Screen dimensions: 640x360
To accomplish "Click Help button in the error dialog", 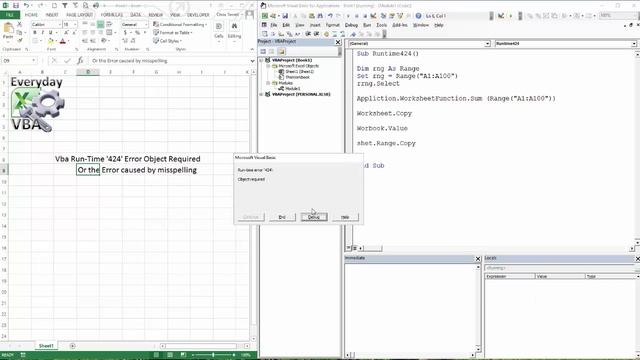I will (x=345, y=217).
